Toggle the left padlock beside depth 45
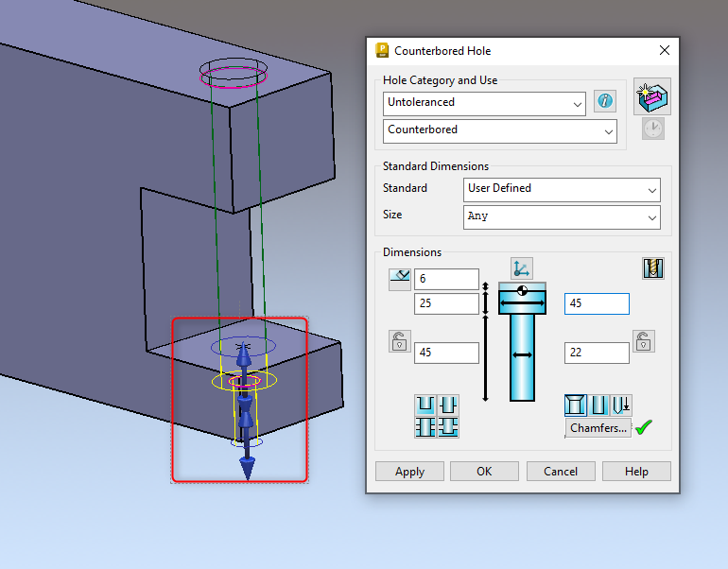Viewport: 728px width, 569px height. pos(400,341)
